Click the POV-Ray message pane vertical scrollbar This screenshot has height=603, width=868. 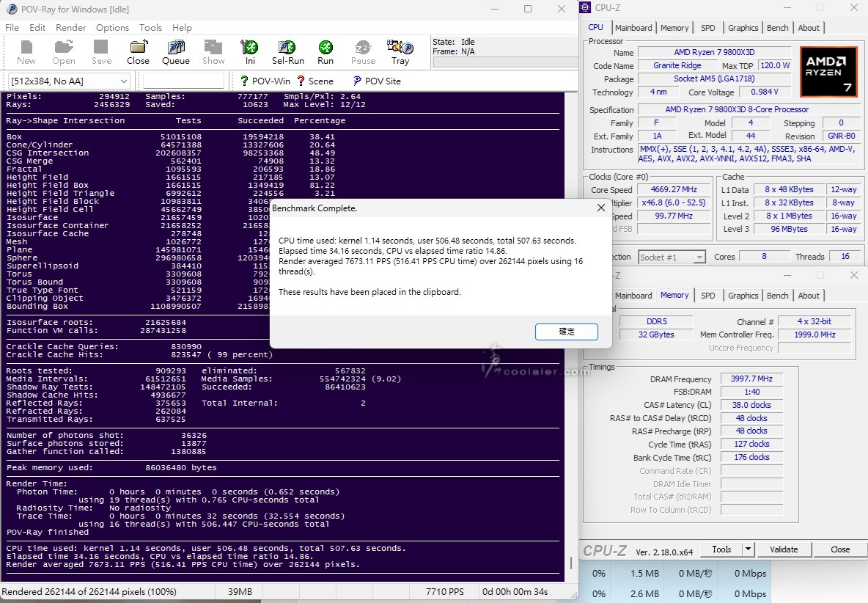click(572, 330)
